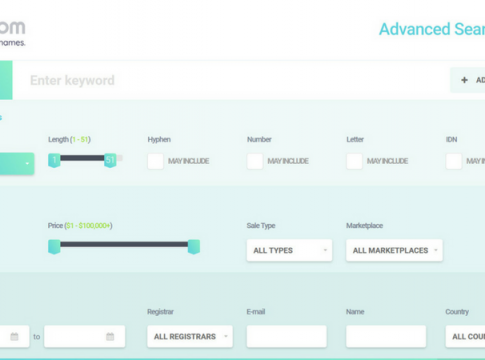Viewport: 485px width, 360px height.
Task: Open calendar icon in the start date field
Action: 14,337
